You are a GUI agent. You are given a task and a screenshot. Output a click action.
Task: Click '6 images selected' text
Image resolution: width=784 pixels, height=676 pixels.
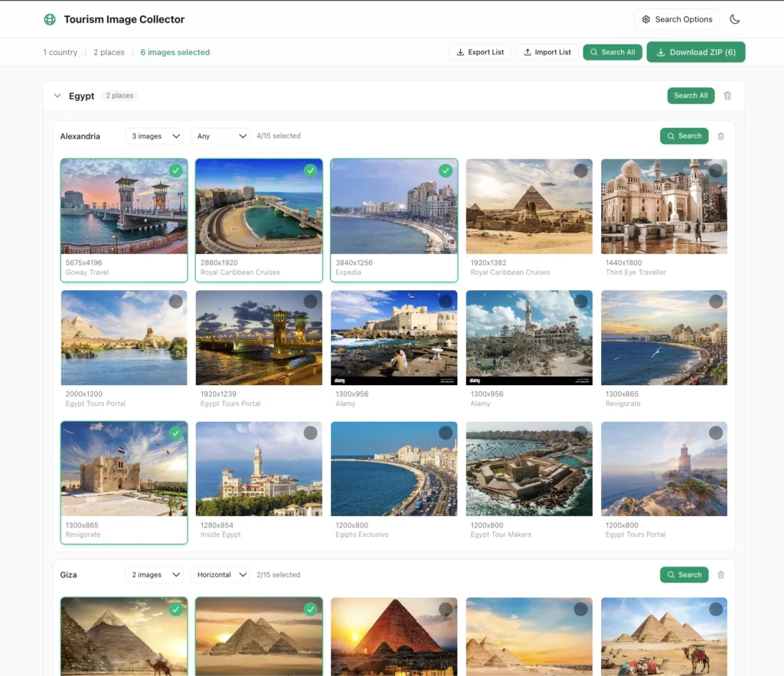pos(175,52)
